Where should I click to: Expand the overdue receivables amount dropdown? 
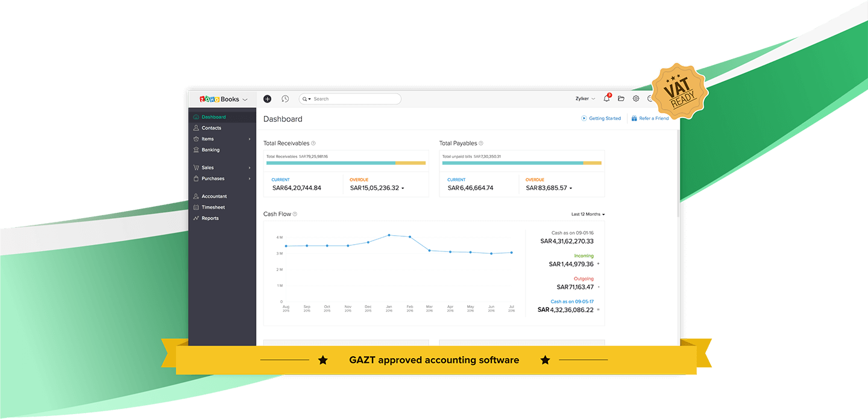click(403, 187)
